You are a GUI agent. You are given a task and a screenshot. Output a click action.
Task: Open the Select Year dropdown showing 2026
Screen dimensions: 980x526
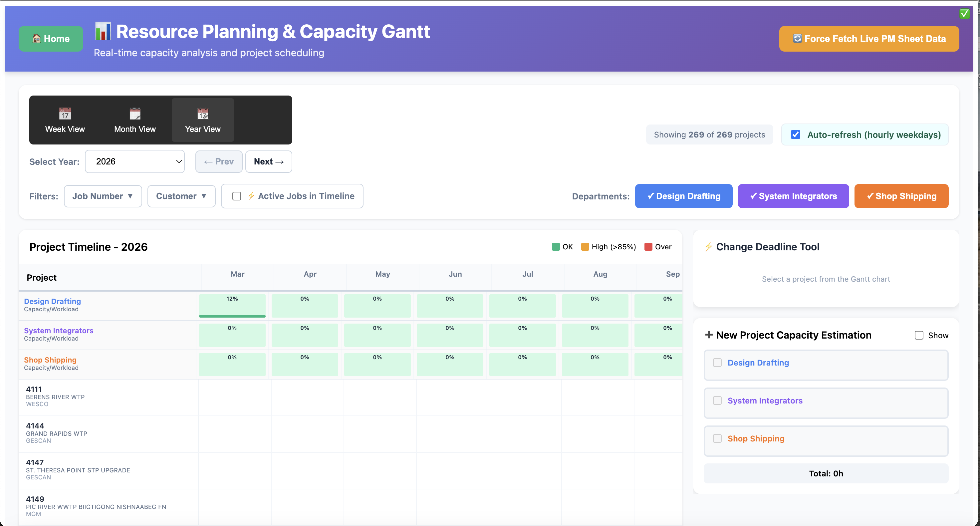[135, 161]
